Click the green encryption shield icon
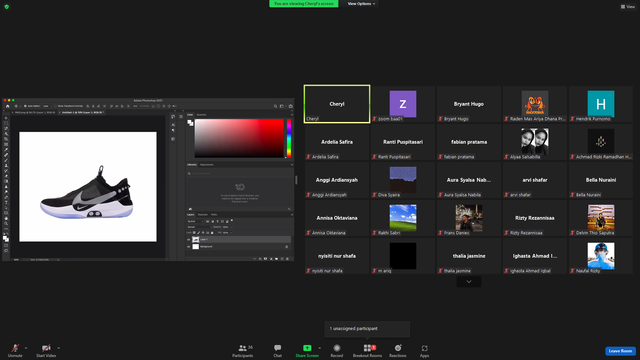 pyautogui.click(x=7, y=7)
